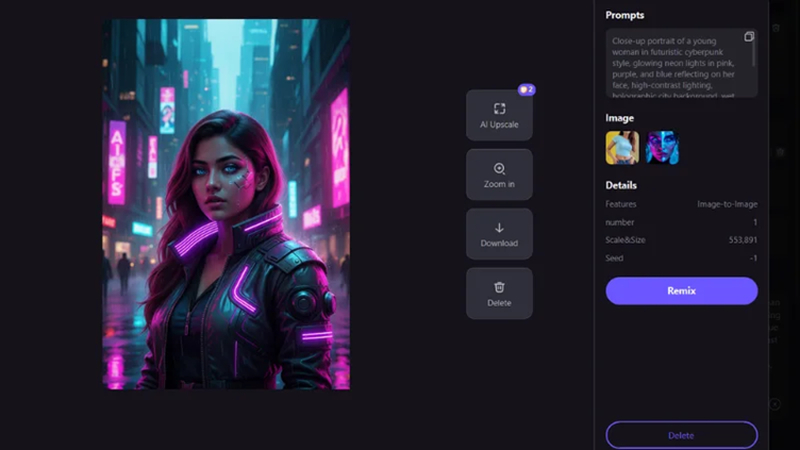Click the Seed value -1
This screenshot has width=800, height=450.
pyautogui.click(x=752, y=258)
